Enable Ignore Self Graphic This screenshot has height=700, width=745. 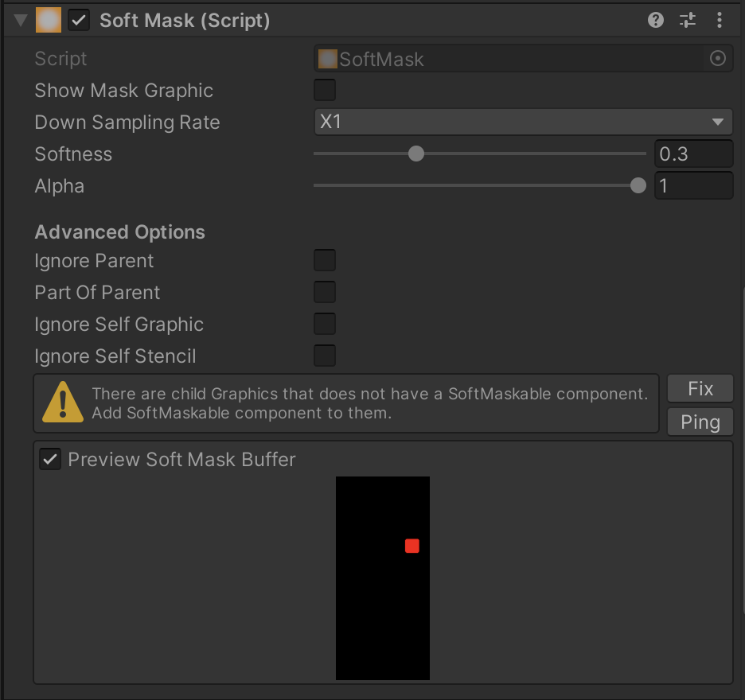(324, 324)
